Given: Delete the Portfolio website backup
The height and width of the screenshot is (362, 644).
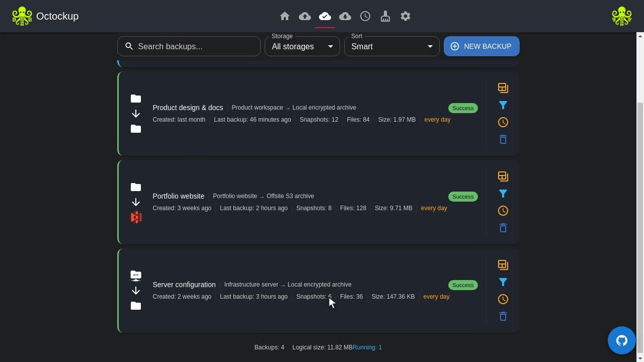Looking at the screenshot, I should tap(503, 228).
